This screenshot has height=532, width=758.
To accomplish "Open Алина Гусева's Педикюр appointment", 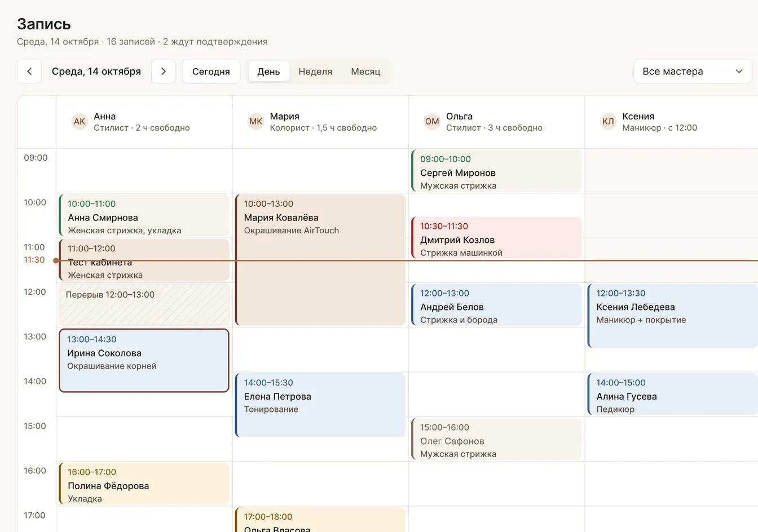I will click(673, 394).
